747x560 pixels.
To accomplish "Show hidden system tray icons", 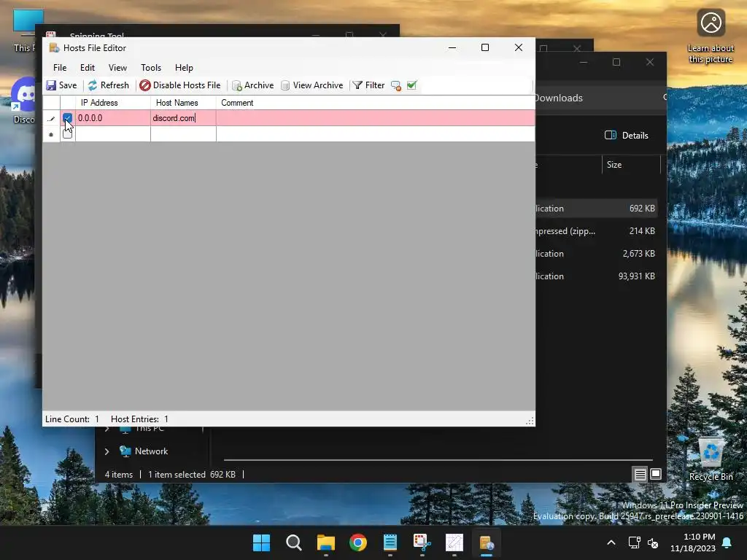I will coord(611,542).
